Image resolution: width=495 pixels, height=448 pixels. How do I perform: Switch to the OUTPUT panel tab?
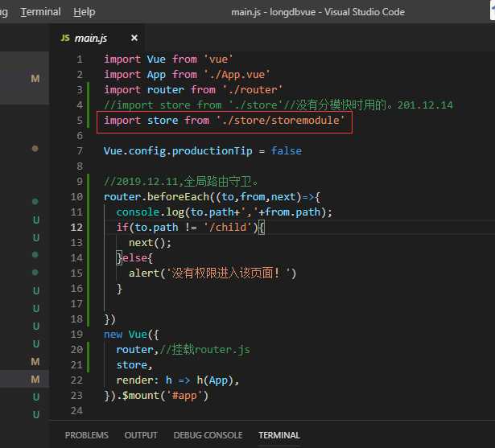point(141,435)
